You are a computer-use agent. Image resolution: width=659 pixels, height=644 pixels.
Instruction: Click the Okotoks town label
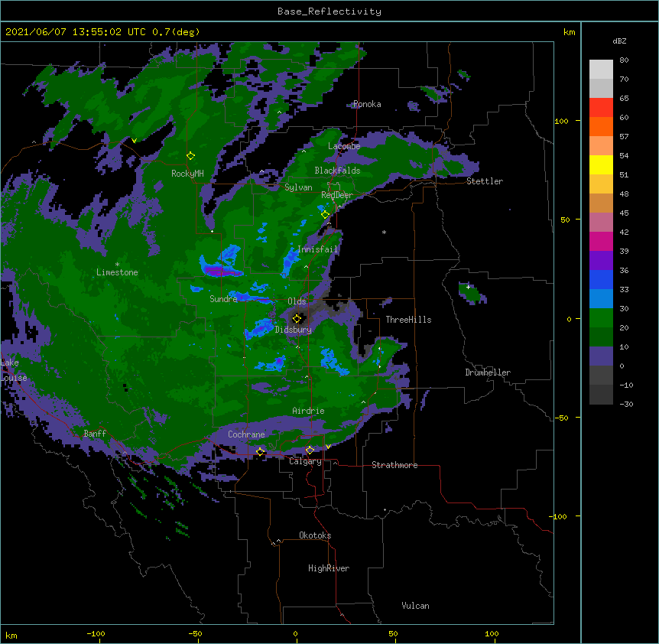point(315,535)
